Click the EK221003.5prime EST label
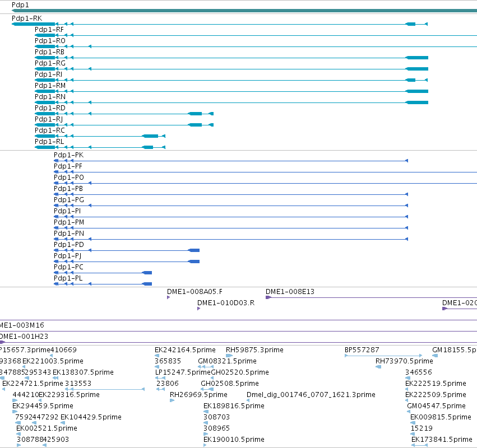The width and height of the screenshot is (477, 448). [53, 361]
